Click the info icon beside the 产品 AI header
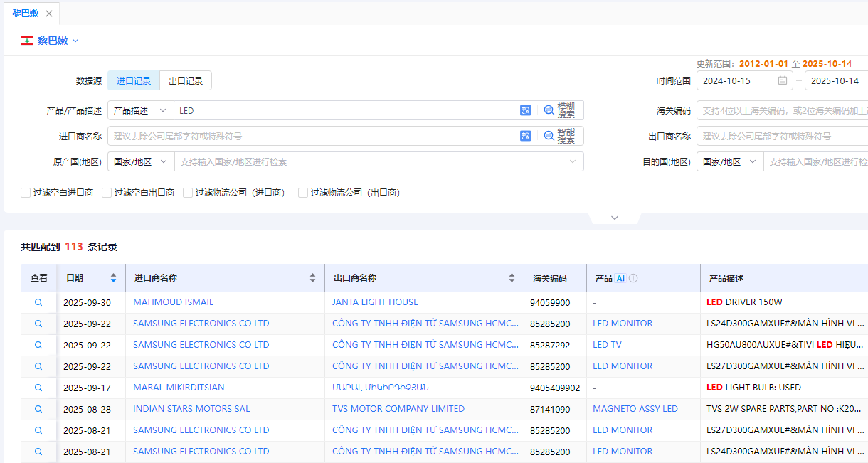The width and height of the screenshot is (868, 463). (x=633, y=278)
